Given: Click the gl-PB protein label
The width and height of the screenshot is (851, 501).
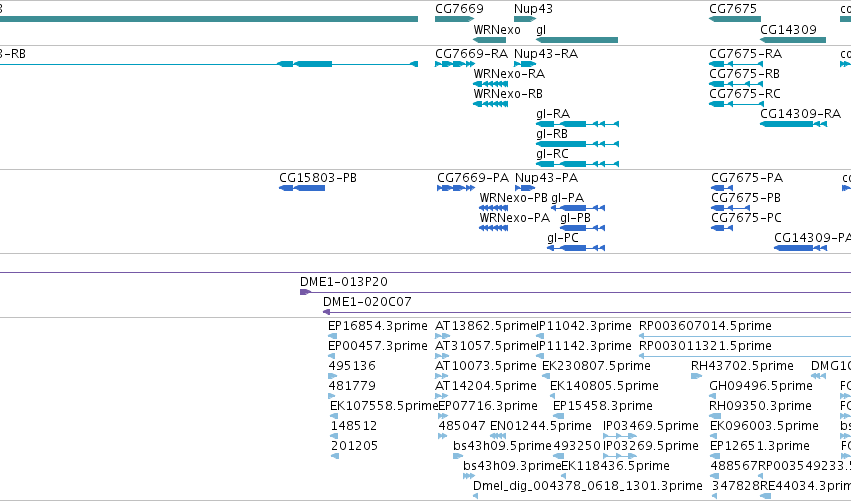Looking at the screenshot, I should click(575, 218).
